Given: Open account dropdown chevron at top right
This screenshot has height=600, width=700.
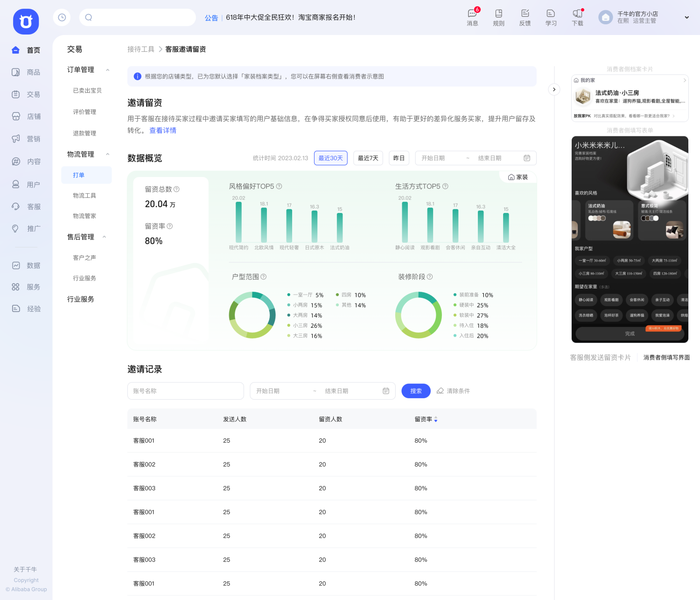Looking at the screenshot, I should coord(687,17).
